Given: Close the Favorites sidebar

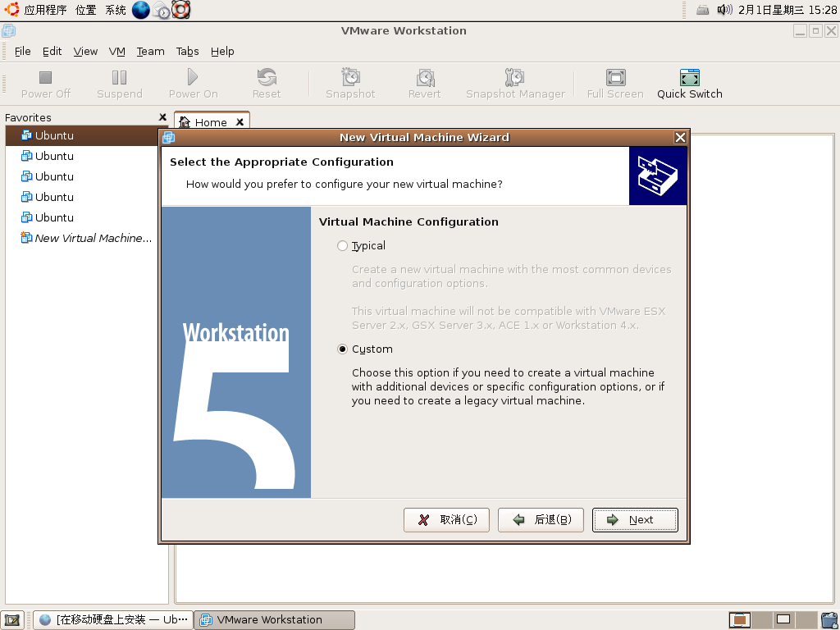Looking at the screenshot, I should pyautogui.click(x=163, y=116).
